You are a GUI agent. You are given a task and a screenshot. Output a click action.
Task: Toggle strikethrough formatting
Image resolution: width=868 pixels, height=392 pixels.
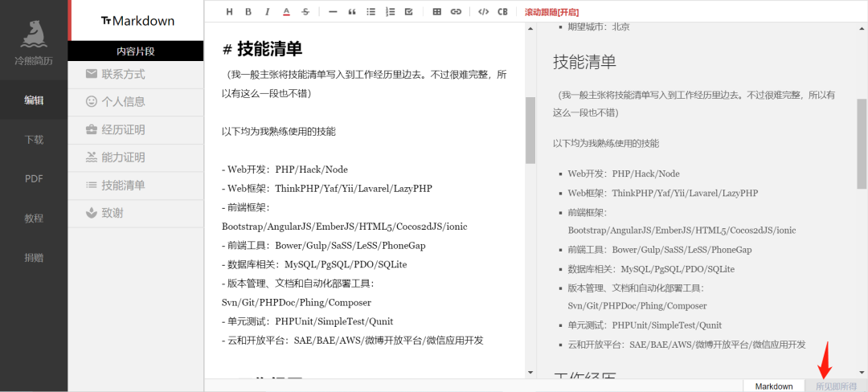point(305,11)
